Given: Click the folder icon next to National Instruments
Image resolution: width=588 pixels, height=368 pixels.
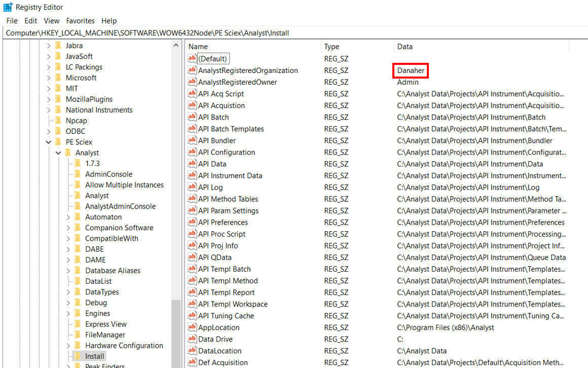Looking at the screenshot, I should [x=58, y=110].
